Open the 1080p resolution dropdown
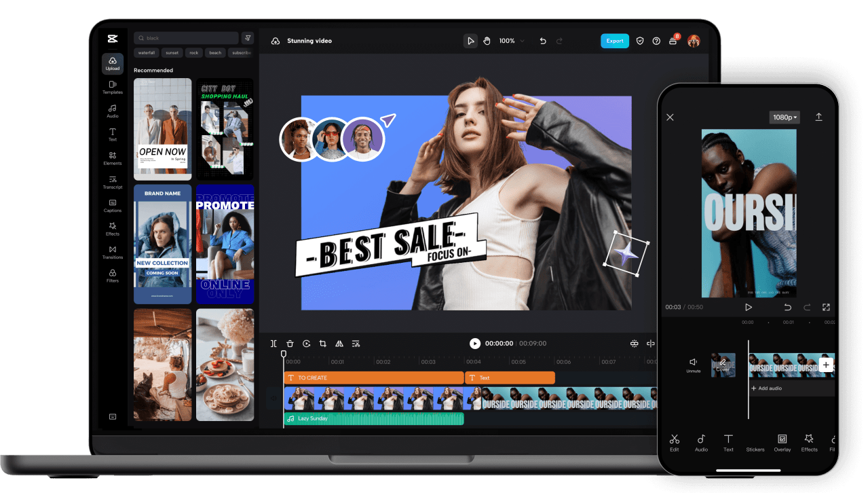Screen dimensions: 868x493 (784, 117)
